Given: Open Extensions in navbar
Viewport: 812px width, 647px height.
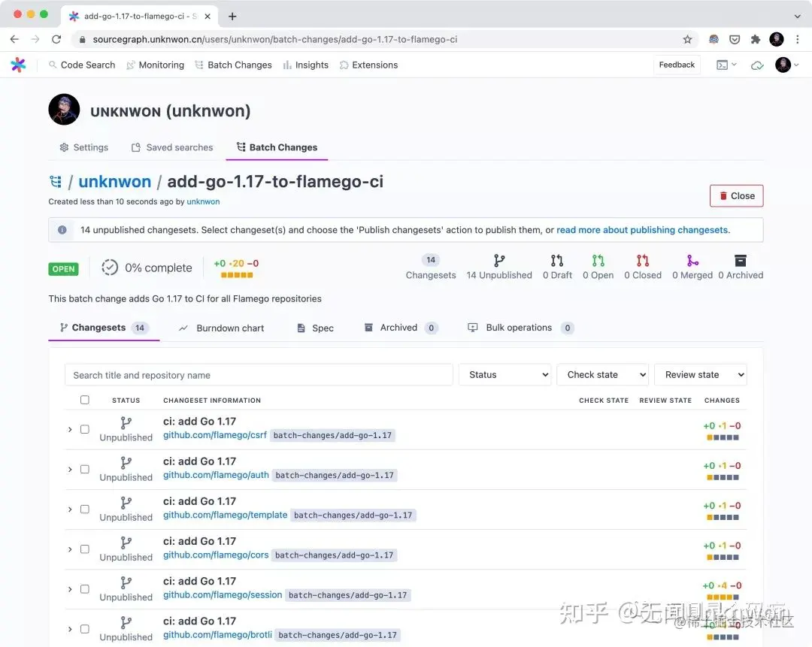Looking at the screenshot, I should coord(368,65).
